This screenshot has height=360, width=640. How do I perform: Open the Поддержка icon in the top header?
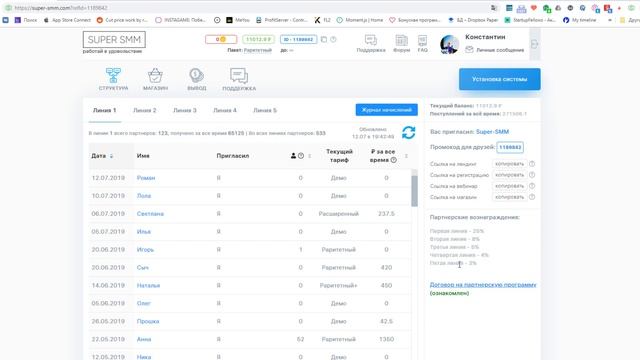[371, 40]
